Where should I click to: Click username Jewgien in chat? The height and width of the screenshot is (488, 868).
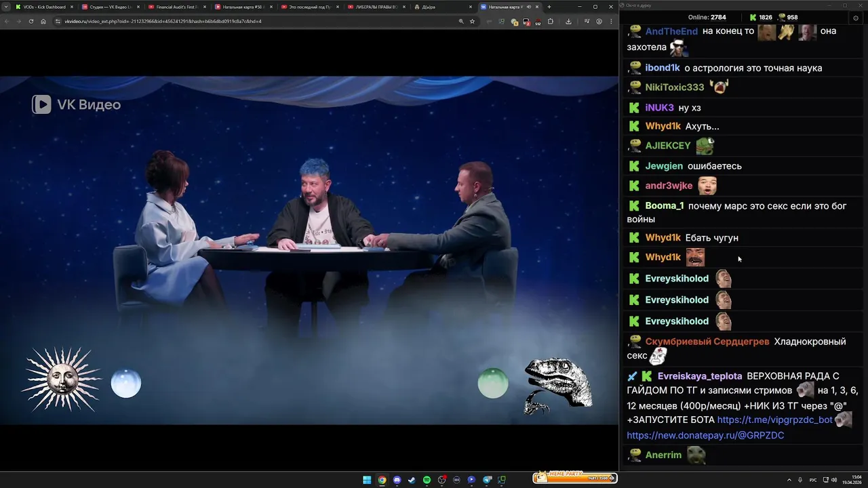pos(664,166)
